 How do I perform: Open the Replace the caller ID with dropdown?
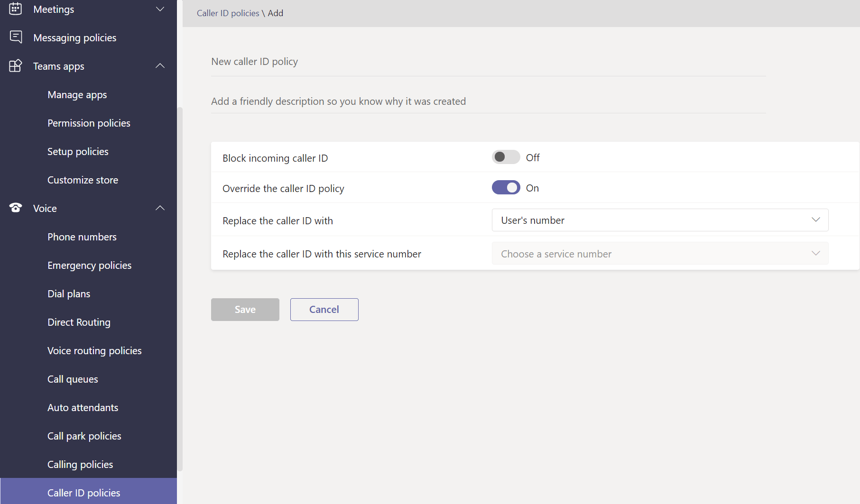coord(660,220)
